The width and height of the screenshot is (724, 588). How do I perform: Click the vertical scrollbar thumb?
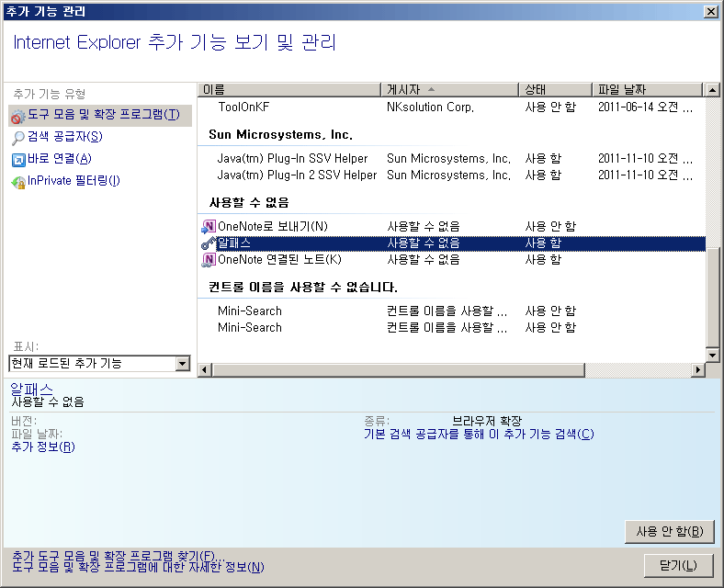coord(712,298)
